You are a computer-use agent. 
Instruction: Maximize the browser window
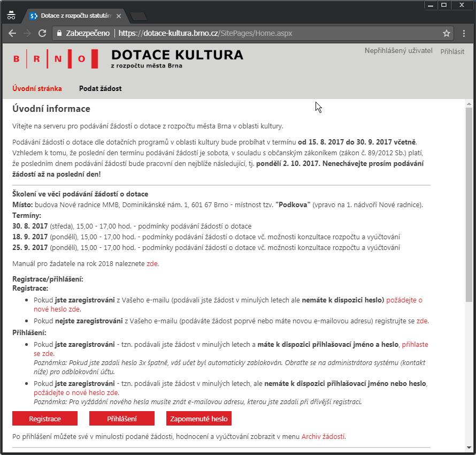[444, 5]
